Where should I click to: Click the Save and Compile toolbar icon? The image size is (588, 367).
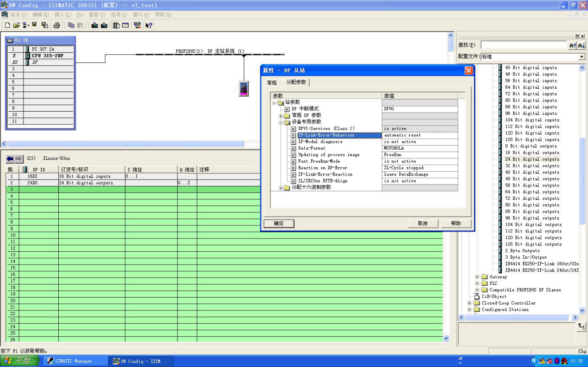point(45,25)
